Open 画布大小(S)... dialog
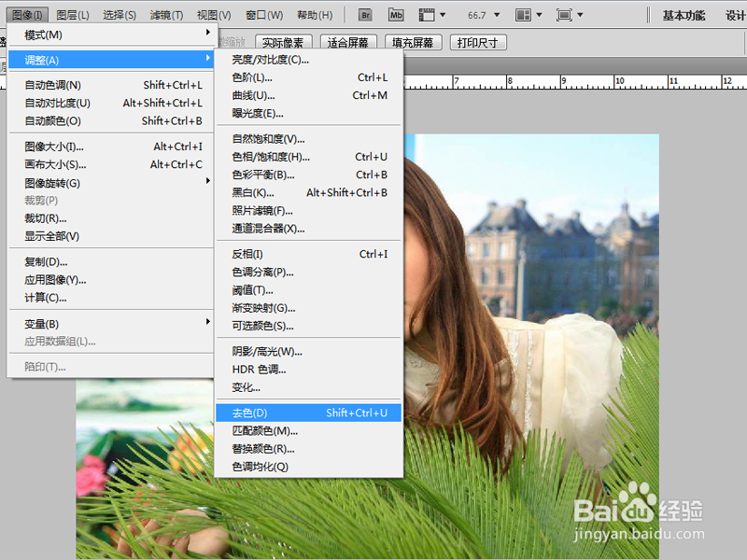Image resolution: width=747 pixels, height=560 pixels. coord(110,165)
